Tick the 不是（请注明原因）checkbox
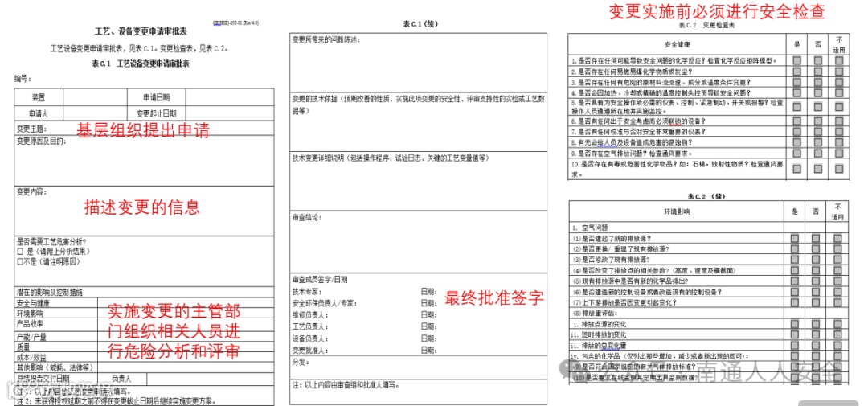Screen dimensions: 868x406 click(20, 260)
